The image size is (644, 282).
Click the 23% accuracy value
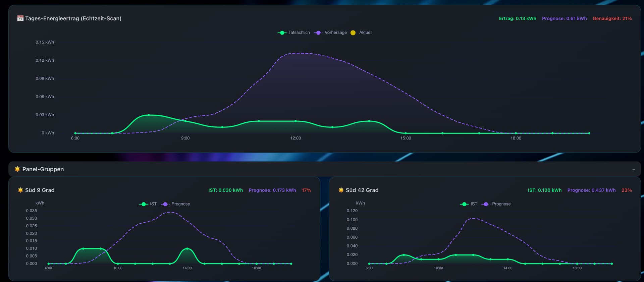(627, 190)
